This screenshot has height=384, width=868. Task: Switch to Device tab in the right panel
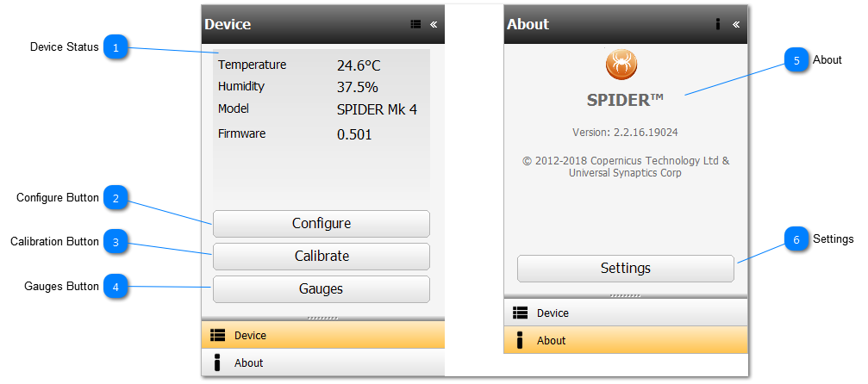[x=625, y=313]
